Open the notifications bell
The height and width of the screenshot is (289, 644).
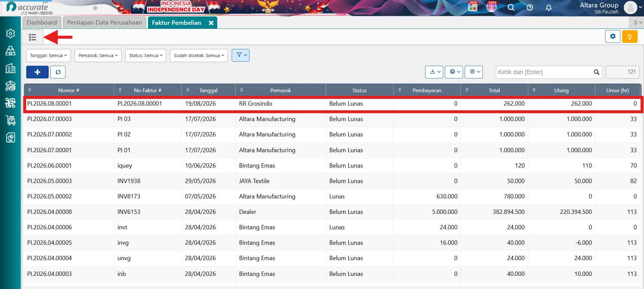[549, 8]
